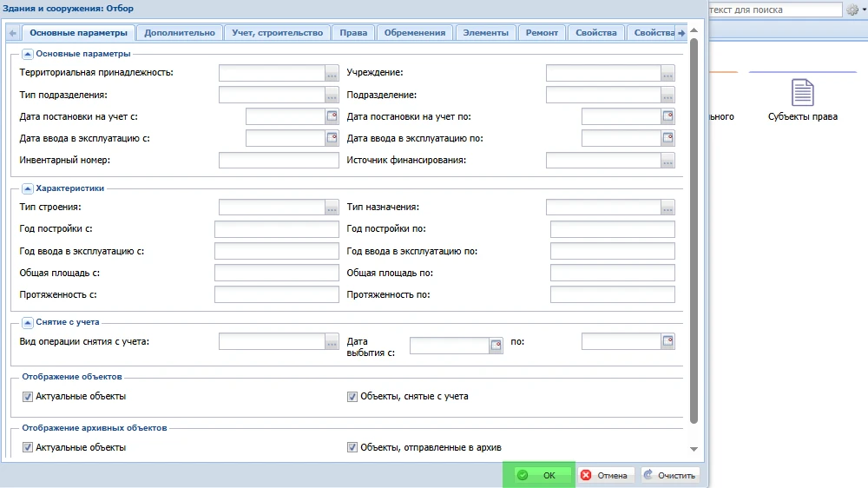Click the search text box текст для поиска
The image size is (868, 488).
(x=775, y=10)
